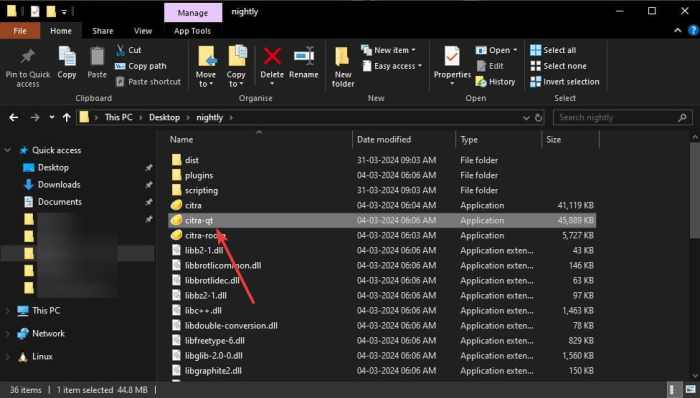Click the Cut scissors icon
The width and height of the screenshot is (700, 398).
pyautogui.click(x=120, y=50)
